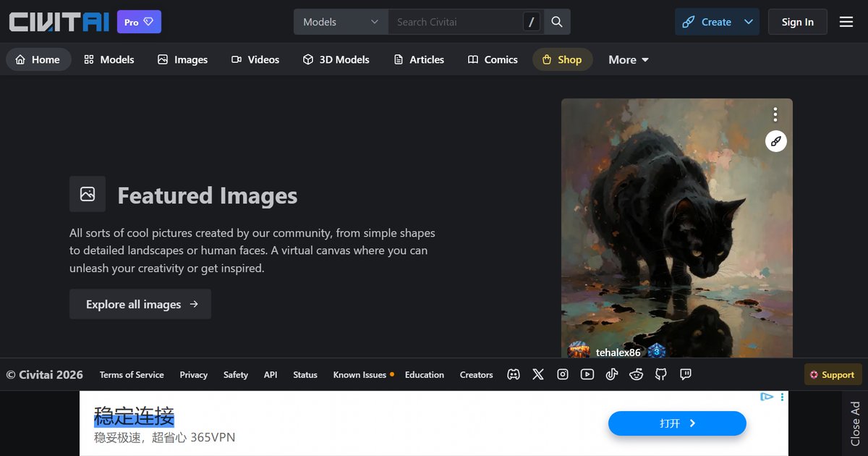Switch to the Videos tab
This screenshot has height=456, width=868.
click(x=255, y=59)
